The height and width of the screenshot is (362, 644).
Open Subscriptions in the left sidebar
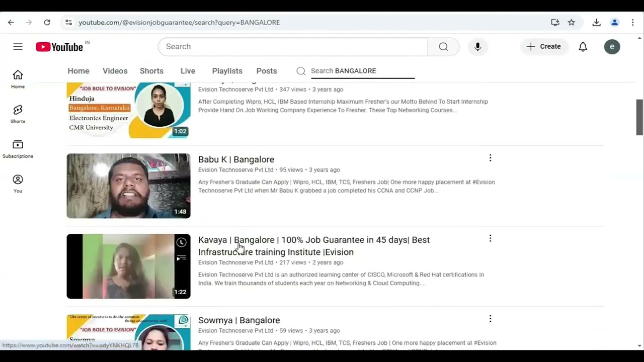click(x=18, y=149)
